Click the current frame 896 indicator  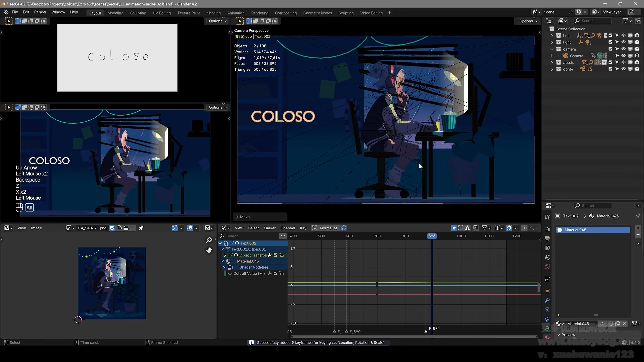pyautogui.click(x=432, y=236)
